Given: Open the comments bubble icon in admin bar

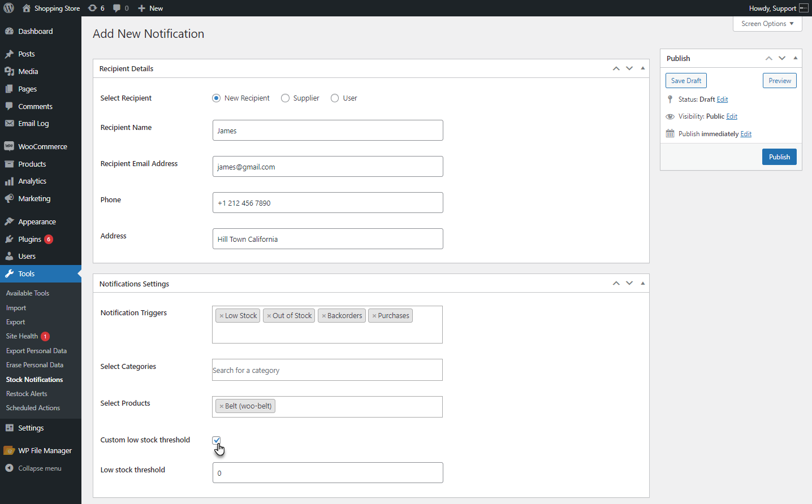Looking at the screenshot, I should click(116, 8).
